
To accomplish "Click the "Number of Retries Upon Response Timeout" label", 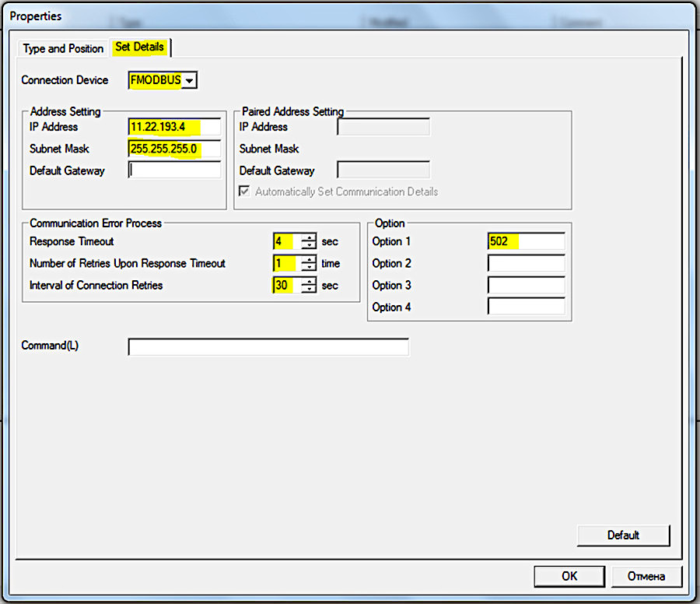I will 128,264.
